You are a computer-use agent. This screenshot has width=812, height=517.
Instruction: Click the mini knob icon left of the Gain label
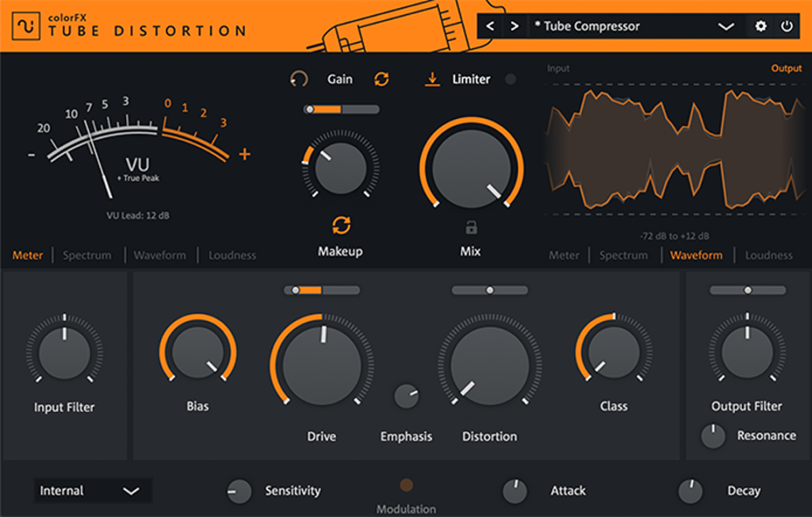click(x=300, y=79)
